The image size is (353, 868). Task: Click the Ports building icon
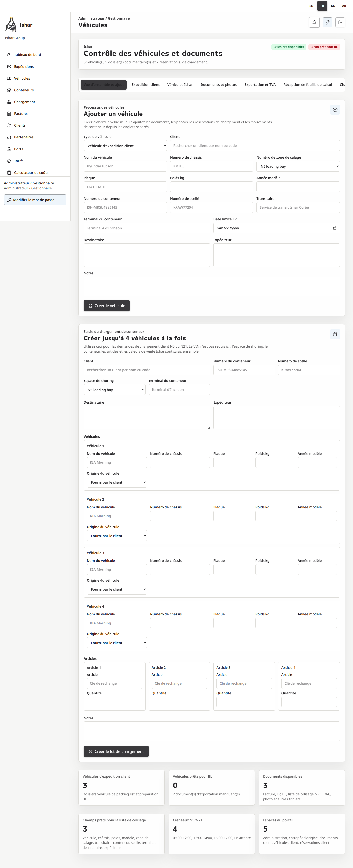tap(9, 149)
